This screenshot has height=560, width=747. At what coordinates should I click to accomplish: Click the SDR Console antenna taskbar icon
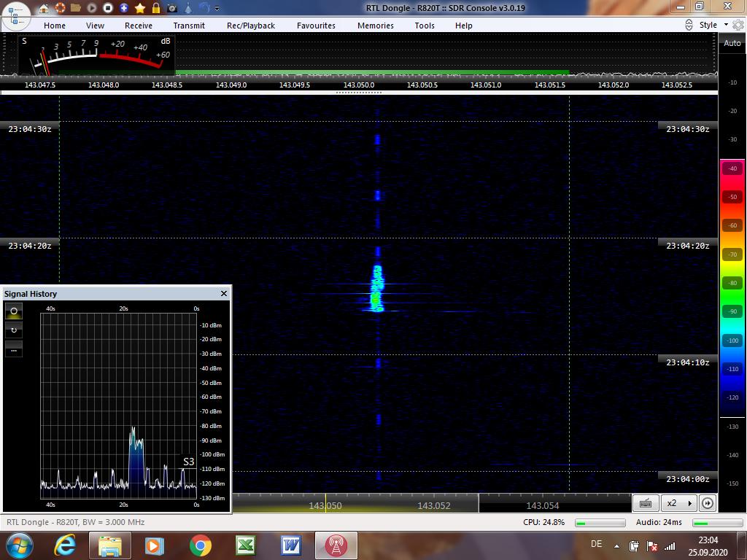point(336,545)
